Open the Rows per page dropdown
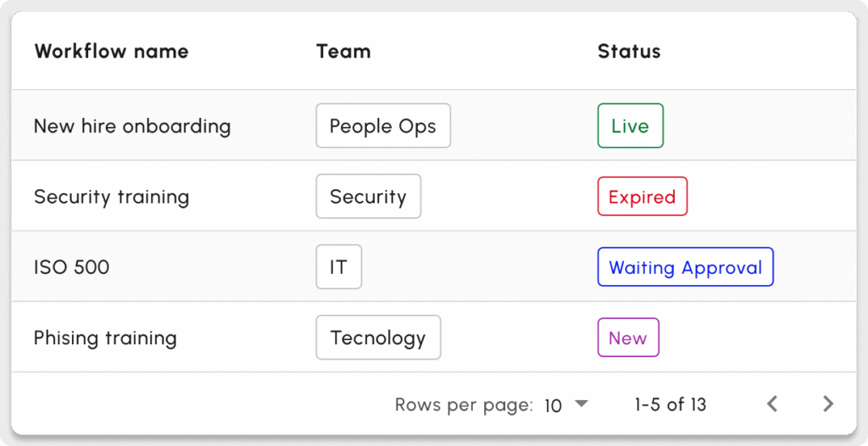The width and height of the screenshot is (868, 446). pos(581,404)
